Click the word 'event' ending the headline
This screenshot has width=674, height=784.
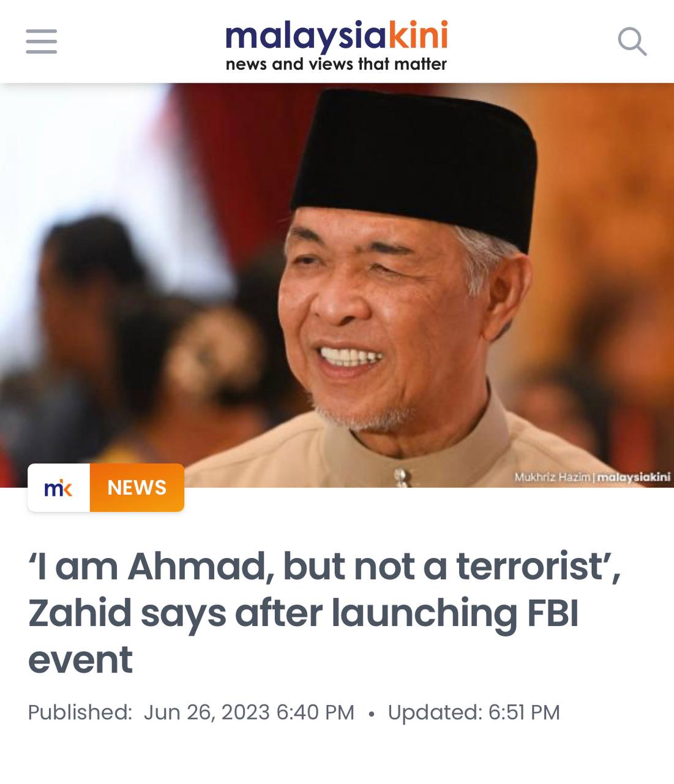[x=80, y=660]
